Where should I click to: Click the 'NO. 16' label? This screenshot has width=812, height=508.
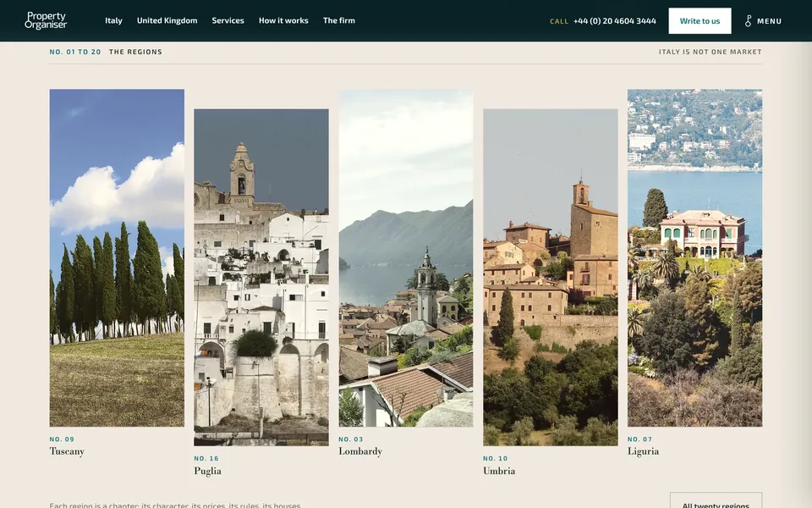206,458
